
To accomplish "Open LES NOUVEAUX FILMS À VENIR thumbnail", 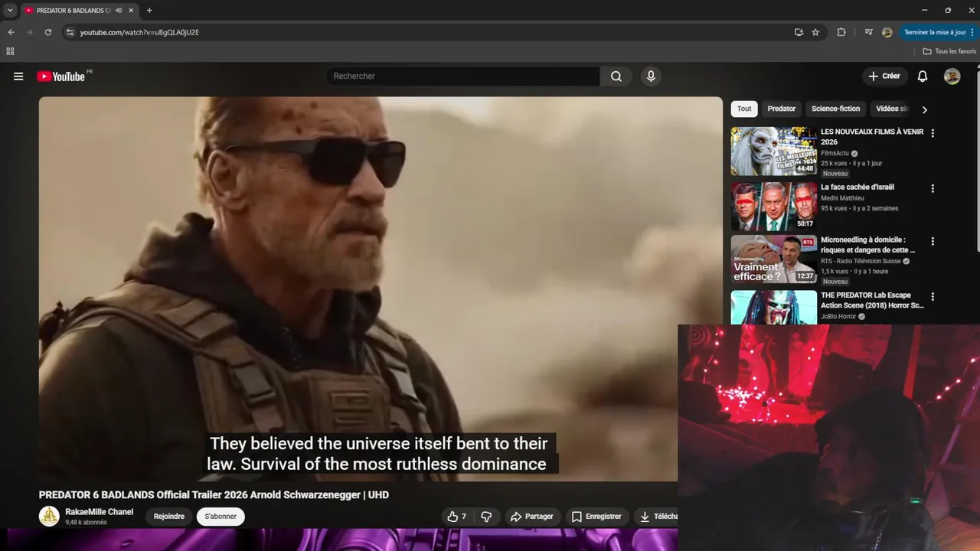I will point(774,152).
